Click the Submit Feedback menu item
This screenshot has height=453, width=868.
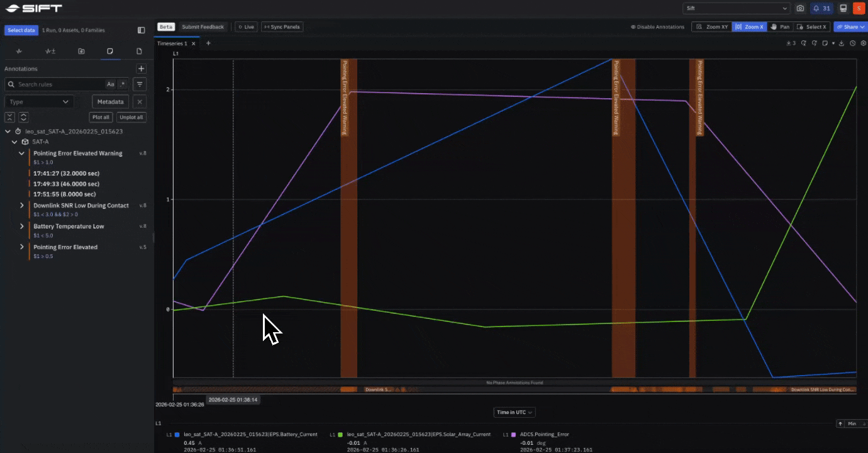coord(203,26)
